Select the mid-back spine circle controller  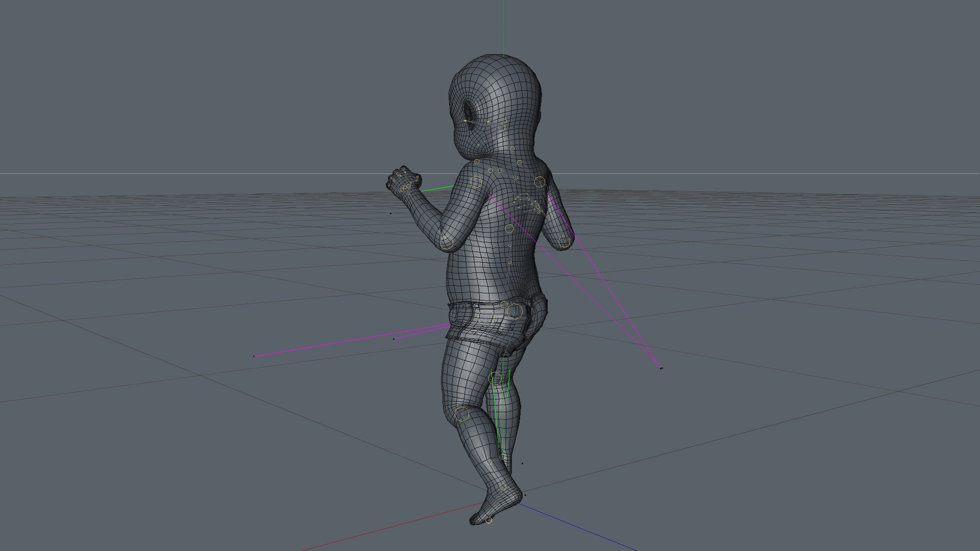[x=509, y=229]
